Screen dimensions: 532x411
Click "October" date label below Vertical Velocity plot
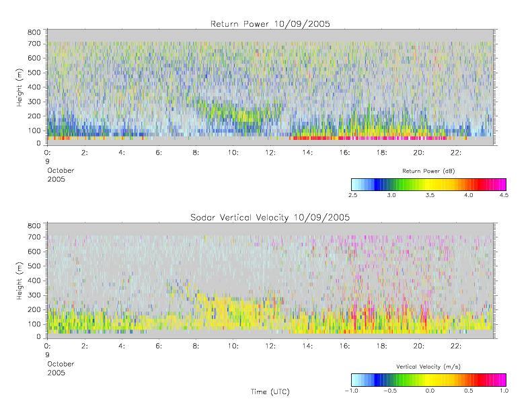pos(61,364)
